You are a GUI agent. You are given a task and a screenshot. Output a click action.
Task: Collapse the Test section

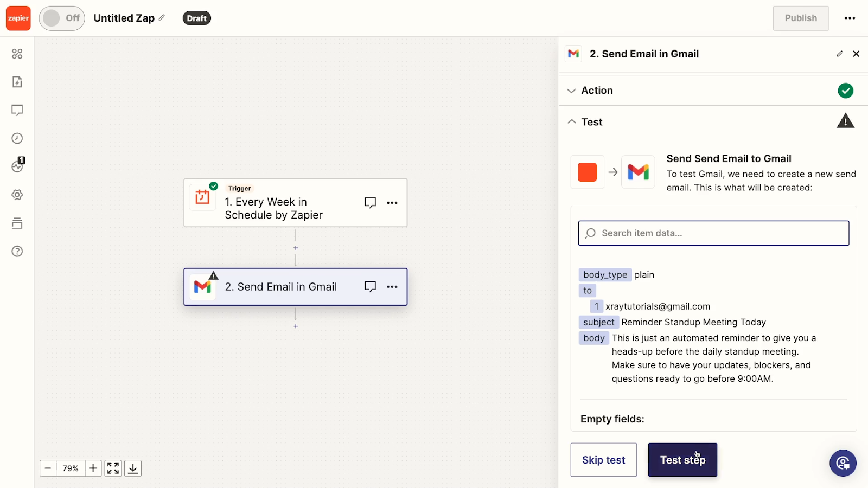[x=713, y=122]
